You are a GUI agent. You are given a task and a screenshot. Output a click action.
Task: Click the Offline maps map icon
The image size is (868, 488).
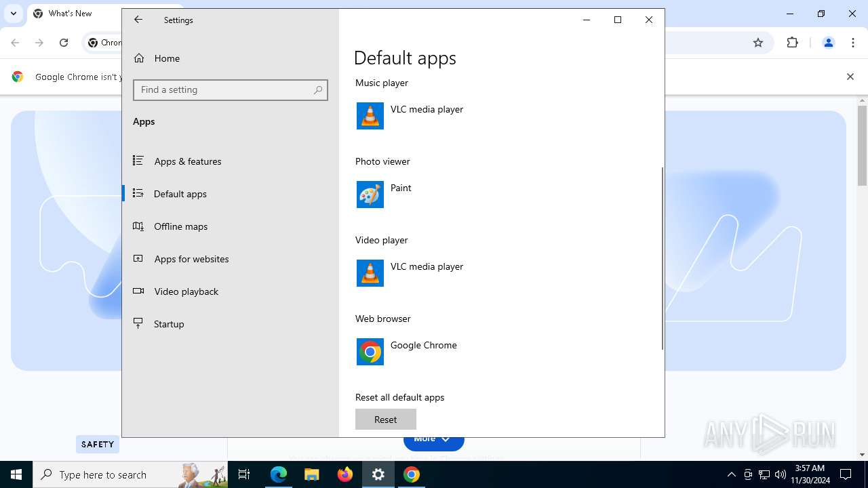[138, 226]
